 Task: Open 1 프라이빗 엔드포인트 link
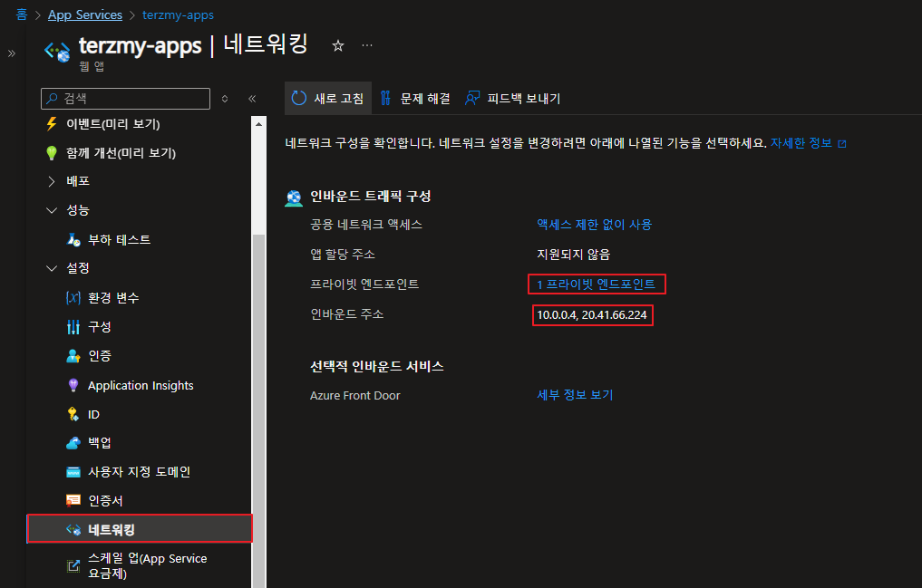pos(597,284)
